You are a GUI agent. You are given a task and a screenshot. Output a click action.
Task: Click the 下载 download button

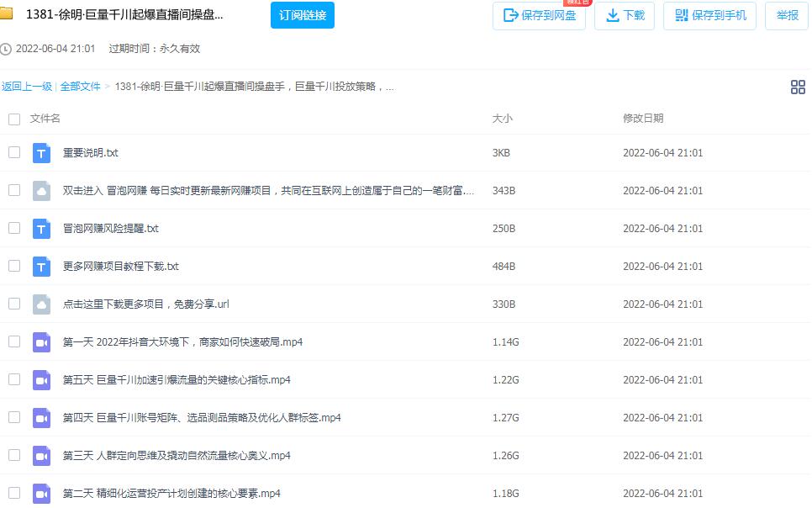click(x=625, y=15)
